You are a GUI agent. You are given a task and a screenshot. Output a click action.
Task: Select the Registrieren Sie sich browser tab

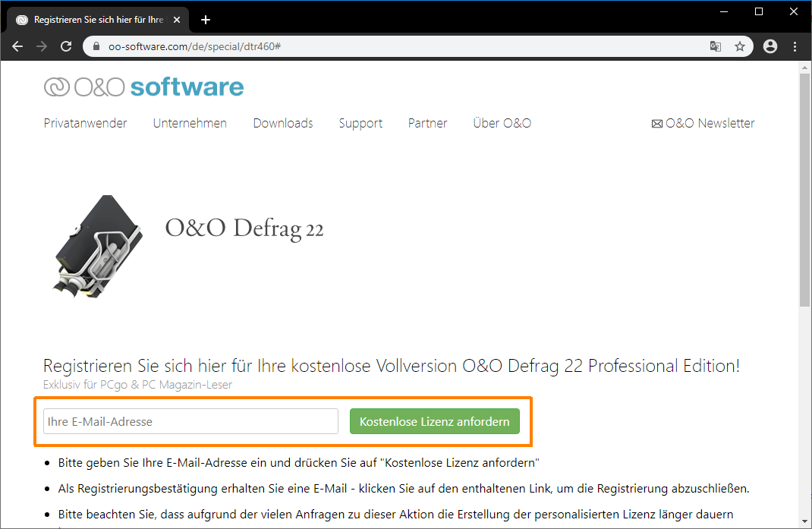click(x=97, y=20)
